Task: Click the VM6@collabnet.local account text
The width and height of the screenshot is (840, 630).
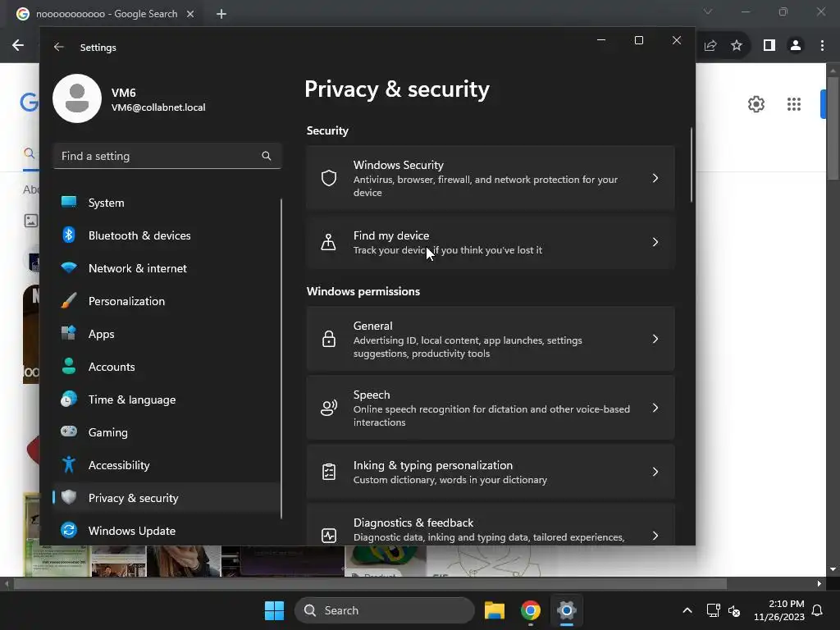Action: pos(158,107)
